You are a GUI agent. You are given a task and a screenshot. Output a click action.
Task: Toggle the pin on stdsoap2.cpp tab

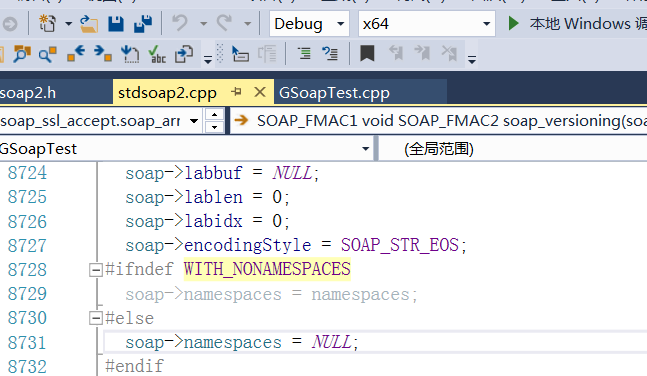point(236,92)
